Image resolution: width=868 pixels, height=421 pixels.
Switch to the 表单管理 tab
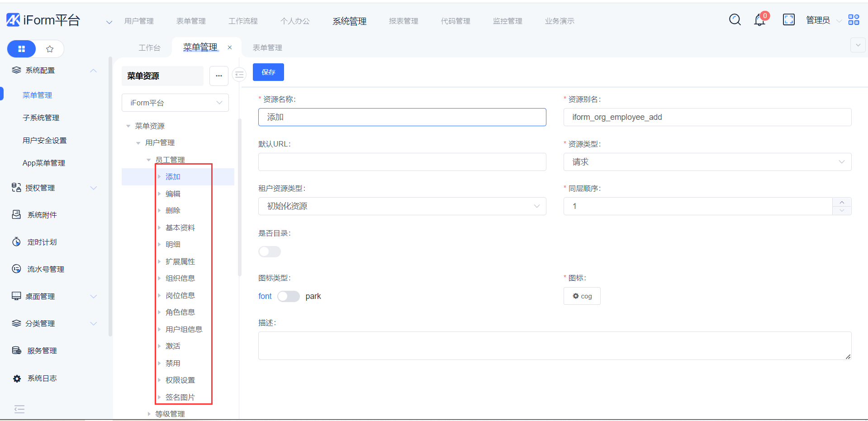(x=267, y=47)
